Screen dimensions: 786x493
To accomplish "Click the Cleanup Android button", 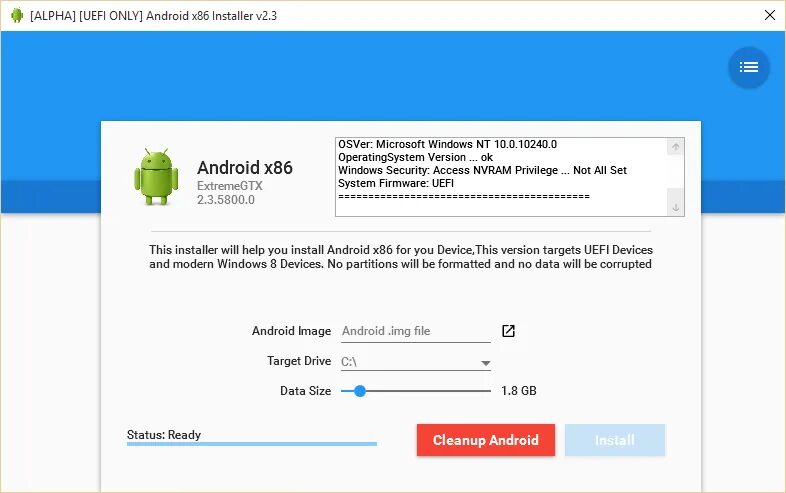I will point(485,440).
